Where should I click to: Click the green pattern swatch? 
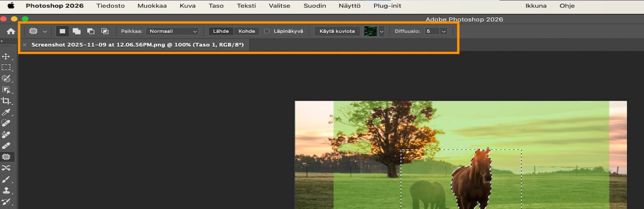371,31
